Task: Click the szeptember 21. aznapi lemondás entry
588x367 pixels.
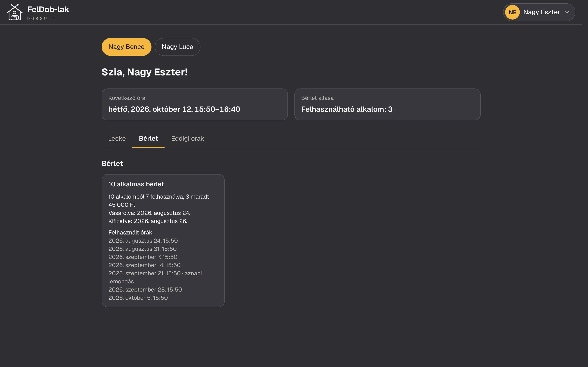Action: [155, 277]
